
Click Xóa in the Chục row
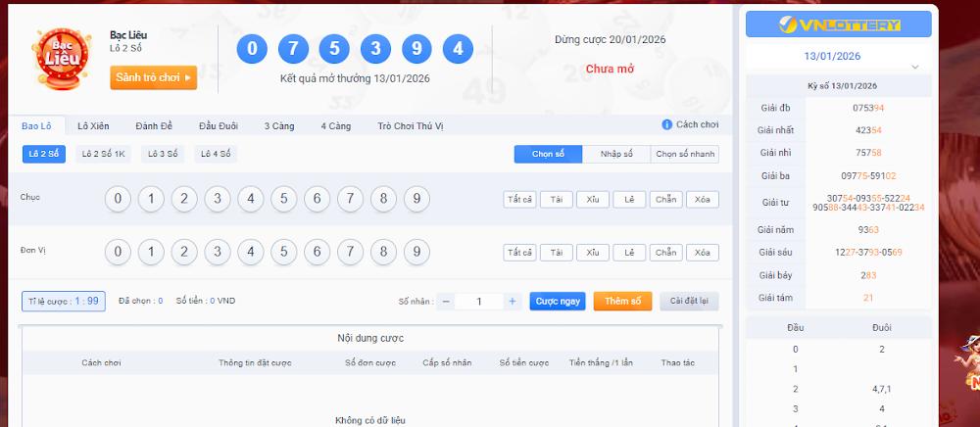(x=703, y=200)
